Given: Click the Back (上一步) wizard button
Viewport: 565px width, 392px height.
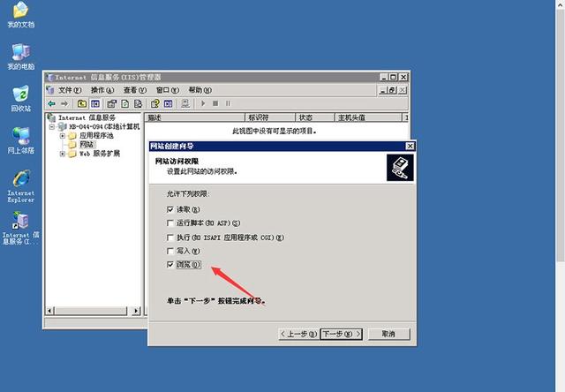Looking at the screenshot, I should point(298,334).
